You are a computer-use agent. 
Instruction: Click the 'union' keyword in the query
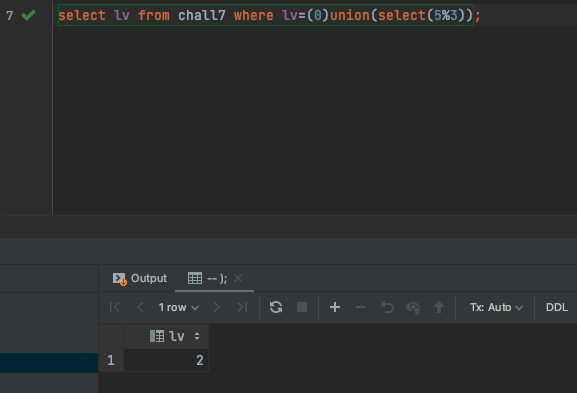point(350,15)
